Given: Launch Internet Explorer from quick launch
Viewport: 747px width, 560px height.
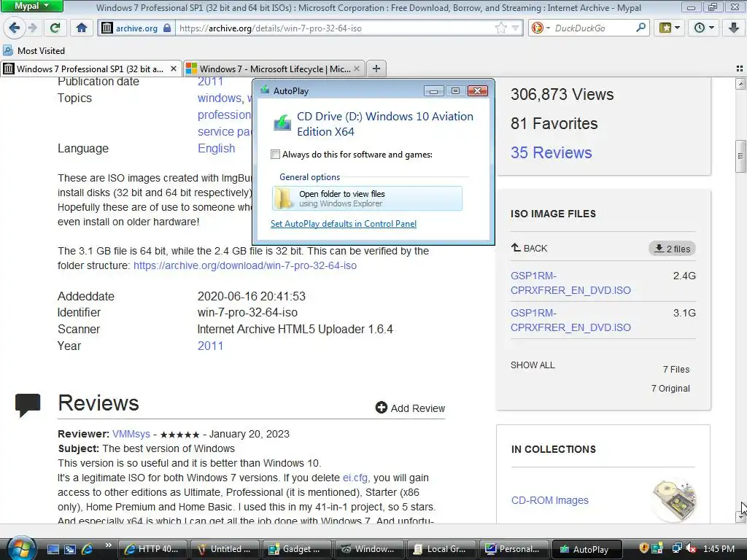Looking at the screenshot, I should [88, 549].
